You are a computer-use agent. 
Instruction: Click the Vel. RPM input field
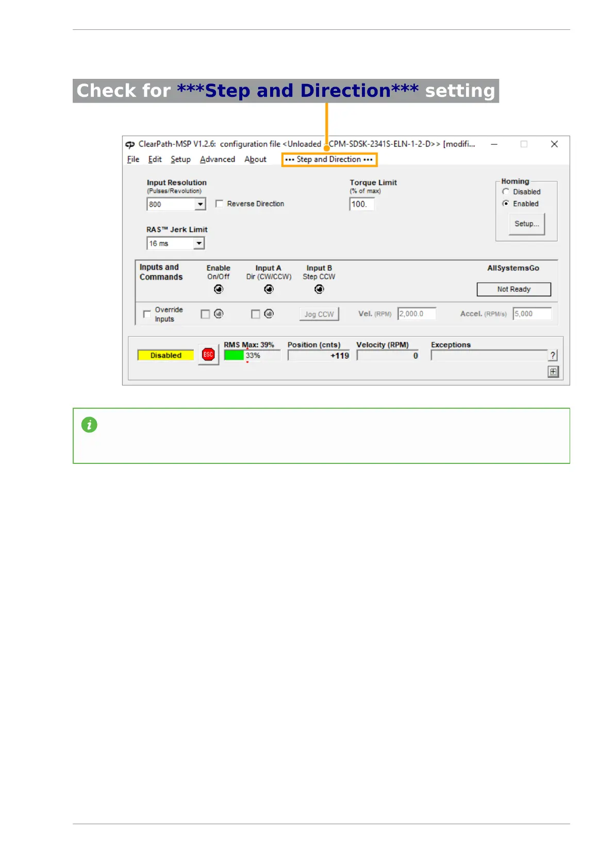coord(417,313)
